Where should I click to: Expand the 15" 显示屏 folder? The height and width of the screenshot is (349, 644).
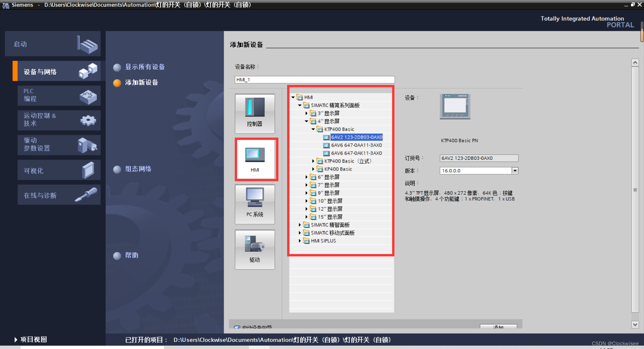[x=307, y=217]
